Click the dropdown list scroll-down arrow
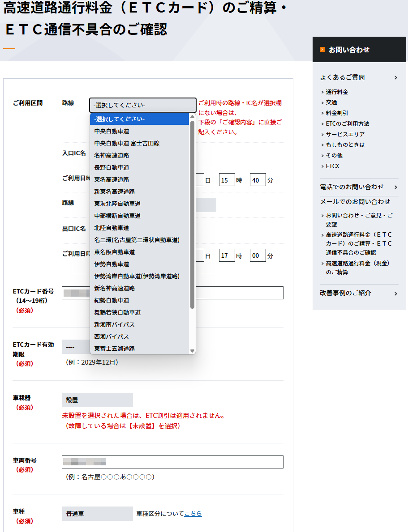The height and width of the screenshot is (532, 408). pyautogui.click(x=193, y=351)
